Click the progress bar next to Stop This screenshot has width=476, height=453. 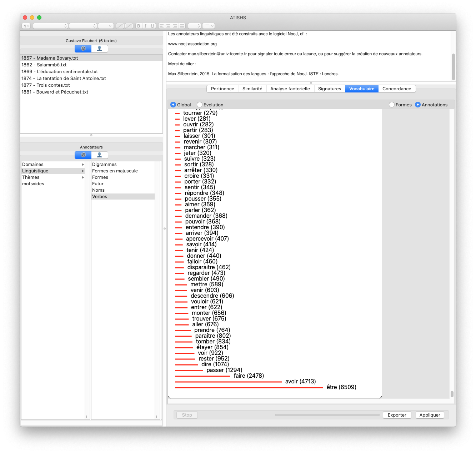[x=327, y=415]
